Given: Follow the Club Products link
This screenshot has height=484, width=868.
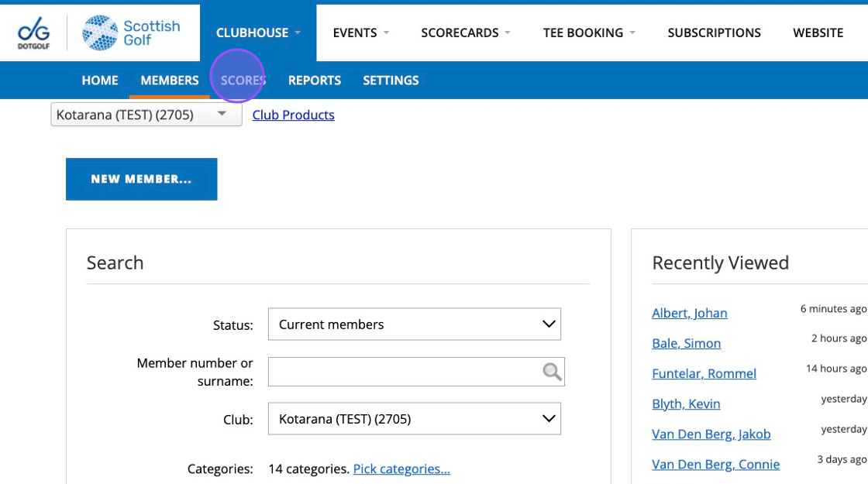Looking at the screenshot, I should pos(294,115).
